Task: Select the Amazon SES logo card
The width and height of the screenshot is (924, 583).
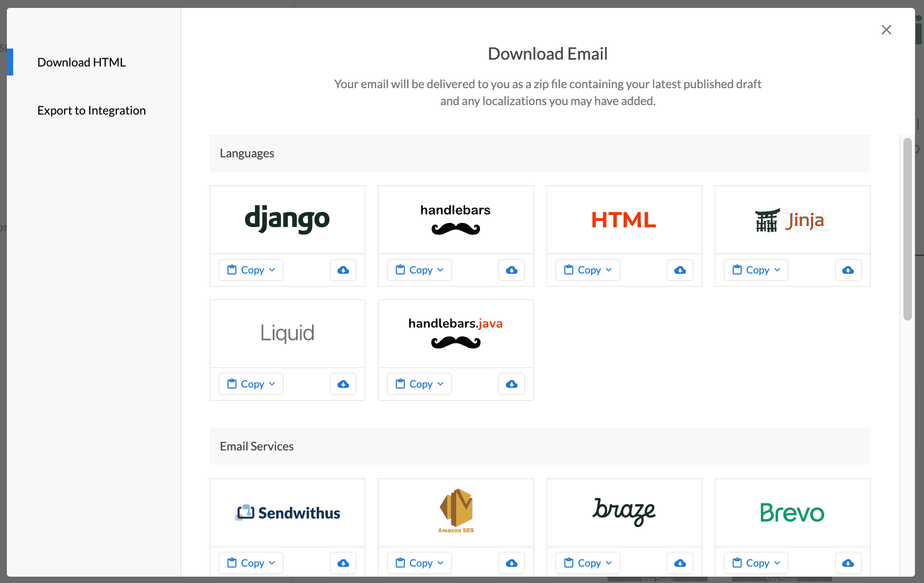Action: 455,512
